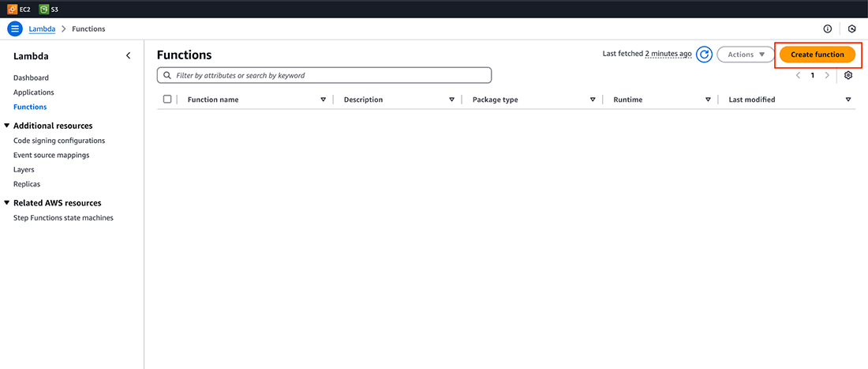The image size is (868, 369).
Task: Click page number 1
Action: pos(813,75)
